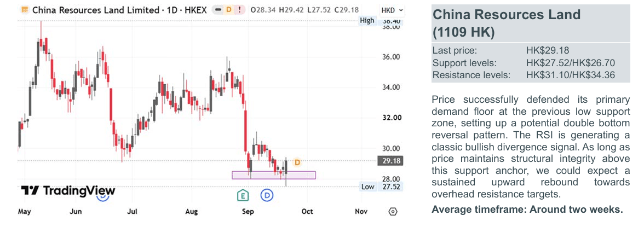644x233 pixels.
Task: Click the high value H29.42
Action: 291,10
